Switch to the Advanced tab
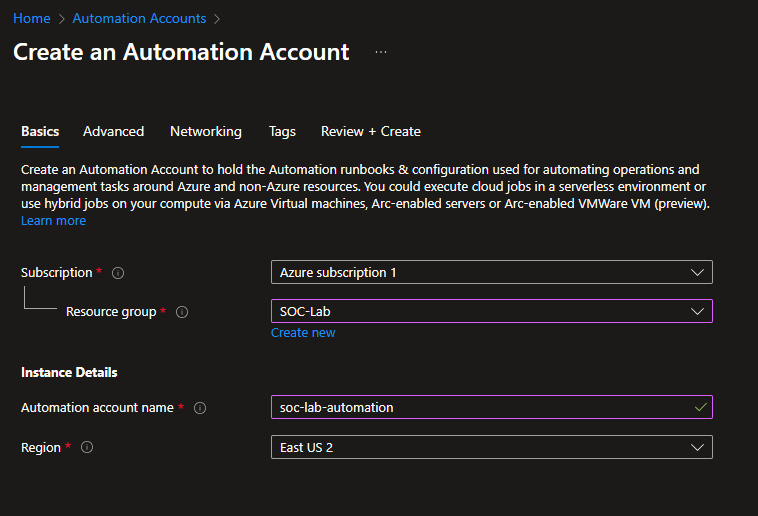 (x=113, y=131)
